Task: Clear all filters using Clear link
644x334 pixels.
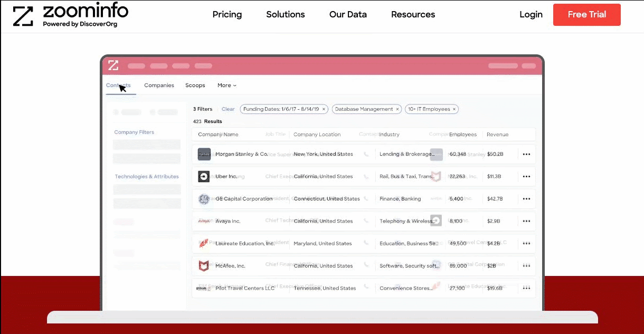Action: click(228, 109)
